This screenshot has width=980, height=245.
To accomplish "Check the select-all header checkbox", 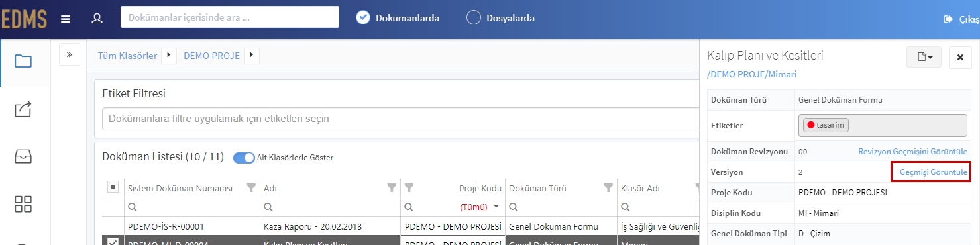I will point(113,187).
